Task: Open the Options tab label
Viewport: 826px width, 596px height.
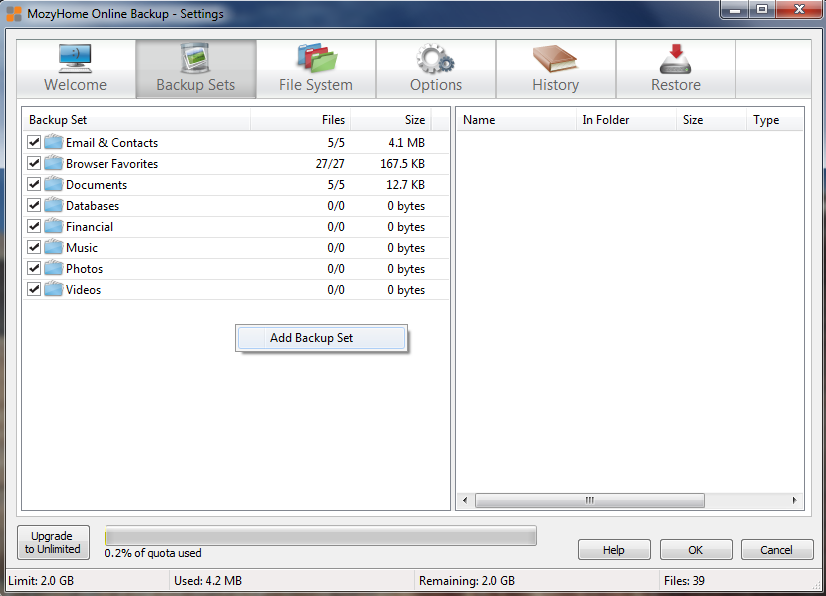Action: coord(436,85)
